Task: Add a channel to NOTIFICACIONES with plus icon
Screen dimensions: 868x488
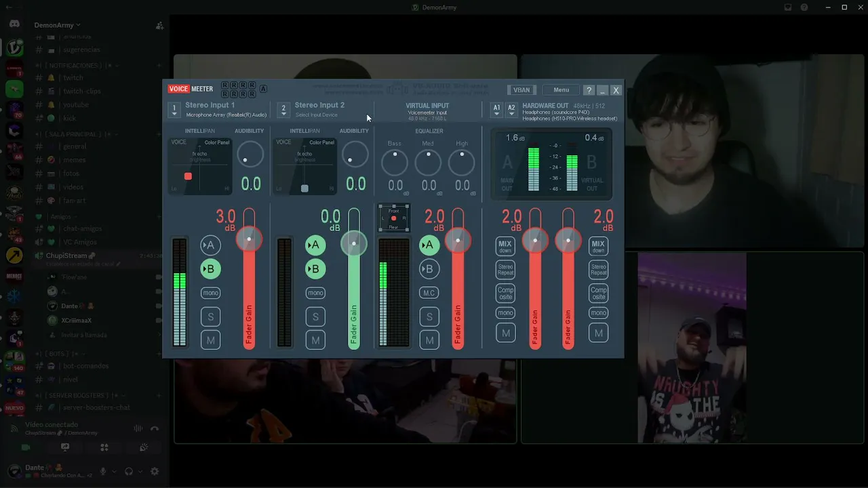Action: [x=159, y=66]
